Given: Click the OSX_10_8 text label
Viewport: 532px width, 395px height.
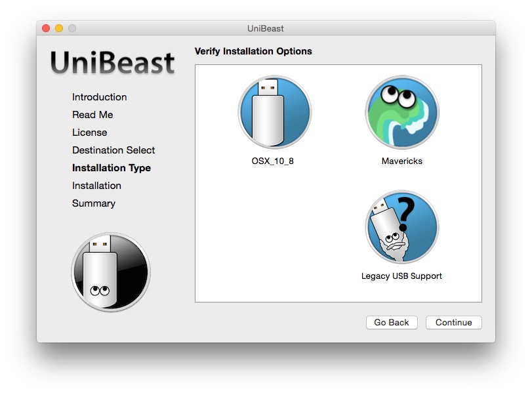Looking at the screenshot, I should [x=274, y=161].
